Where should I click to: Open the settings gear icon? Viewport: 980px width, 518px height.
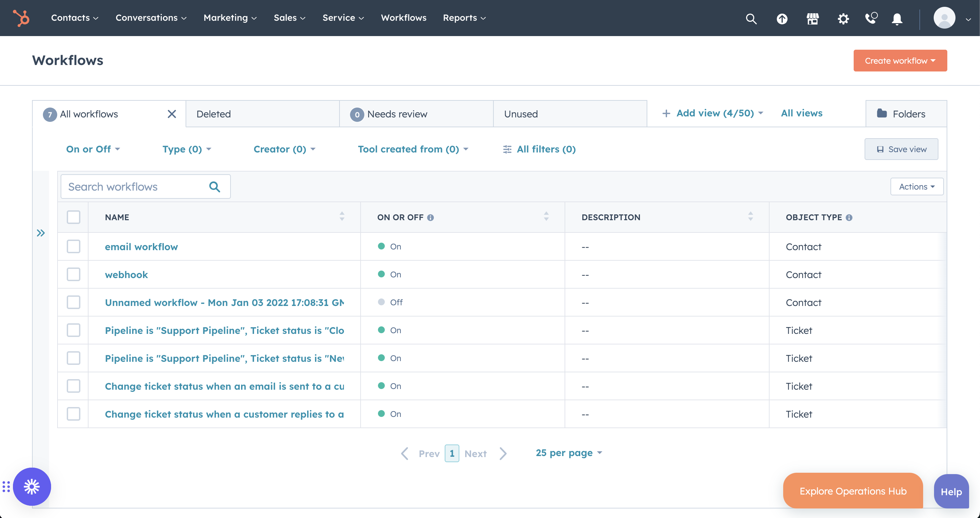coord(843,18)
